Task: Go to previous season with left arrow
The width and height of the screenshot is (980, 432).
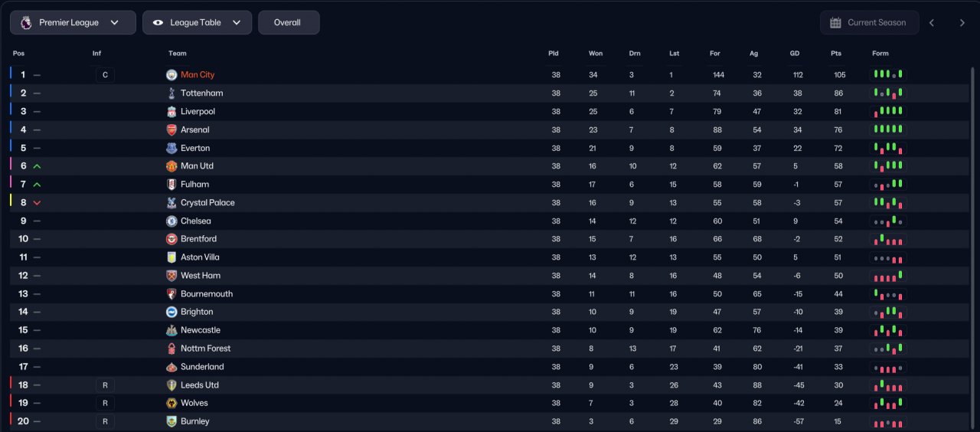Action: point(932,23)
